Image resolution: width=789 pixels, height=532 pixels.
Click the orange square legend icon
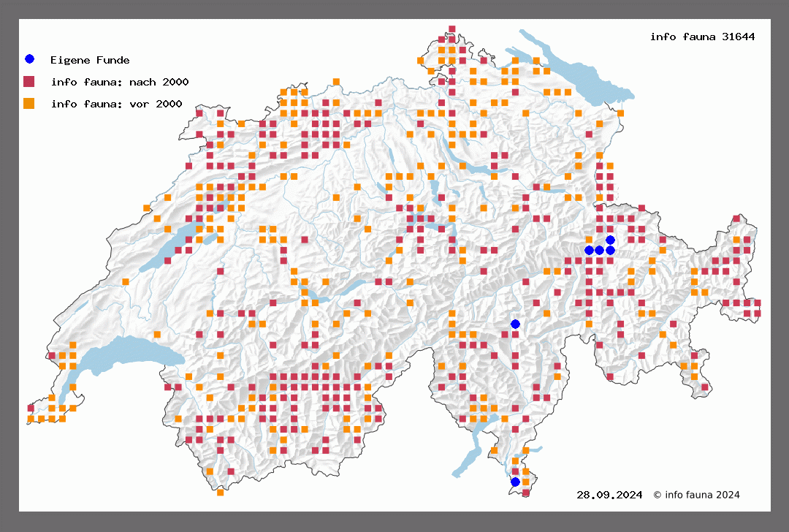(x=29, y=103)
